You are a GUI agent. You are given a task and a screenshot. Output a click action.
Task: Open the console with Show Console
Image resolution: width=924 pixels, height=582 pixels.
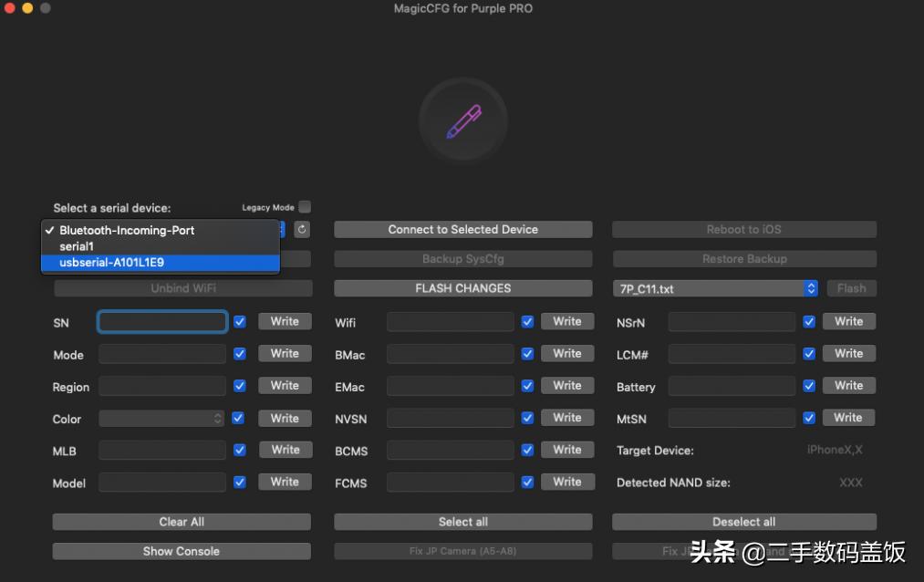pos(182,551)
